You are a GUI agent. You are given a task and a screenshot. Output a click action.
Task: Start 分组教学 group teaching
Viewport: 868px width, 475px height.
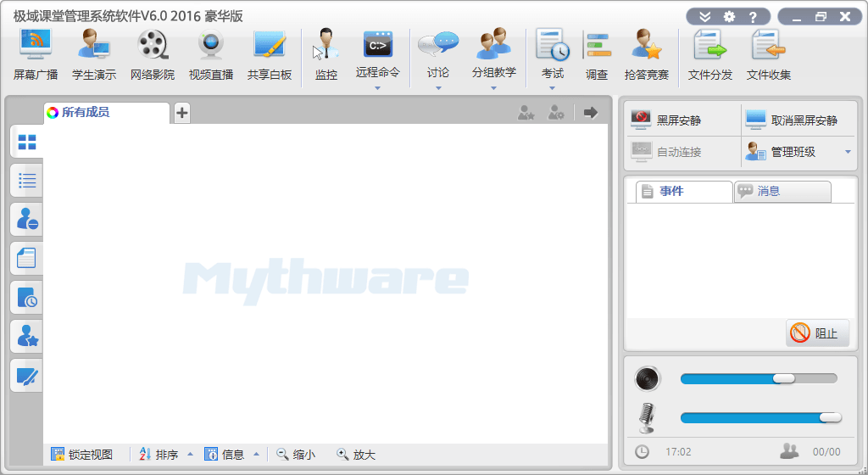pyautogui.click(x=494, y=53)
